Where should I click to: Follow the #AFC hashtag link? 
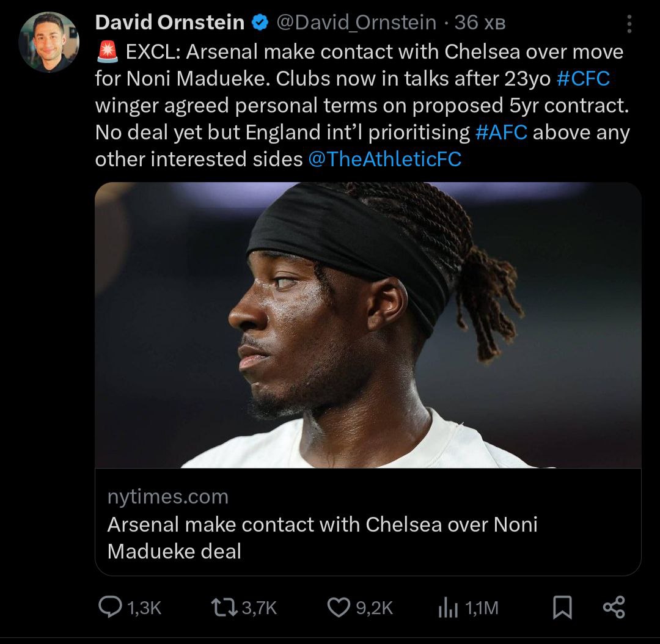tap(501, 133)
